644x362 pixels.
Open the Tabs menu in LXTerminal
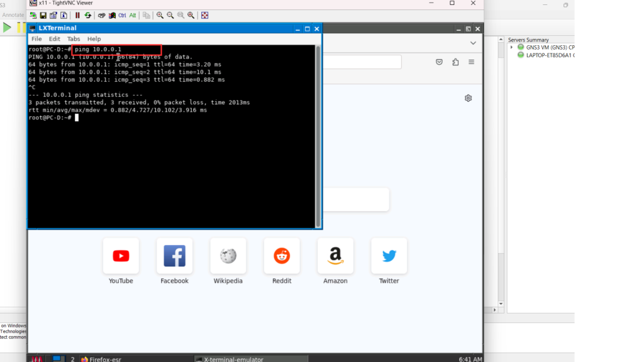(x=74, y=39)
